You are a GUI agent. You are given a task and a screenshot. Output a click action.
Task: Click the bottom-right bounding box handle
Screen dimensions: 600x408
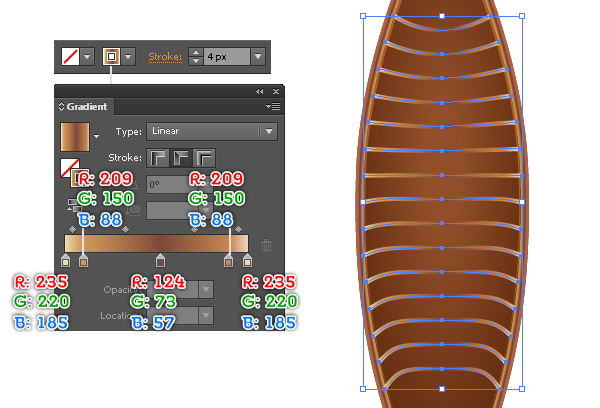pyautogui.click(x=522, y=389)
